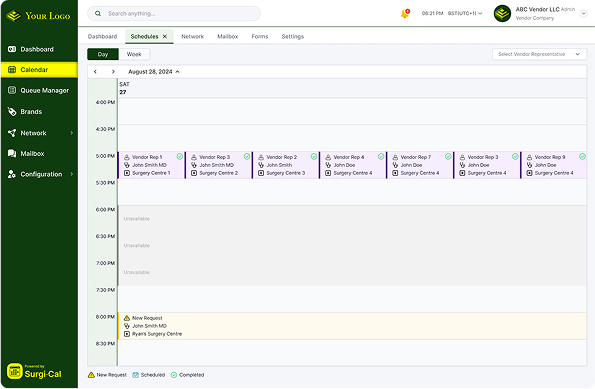Click completed check on Vendor Rep 2
This screenshot has height=389, width=595.
click(x=314, y=157)
